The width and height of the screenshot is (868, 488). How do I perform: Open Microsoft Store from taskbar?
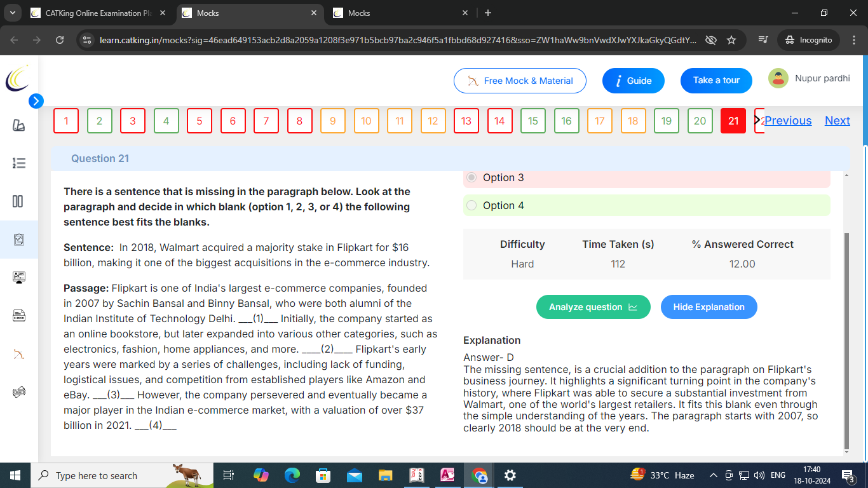(323, 475)
